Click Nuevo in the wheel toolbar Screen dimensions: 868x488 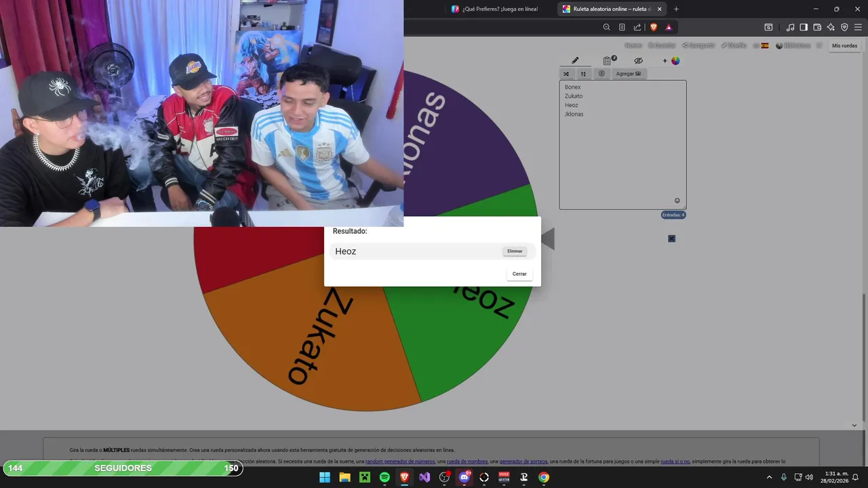pyautogui.click(x=633, y=45)
